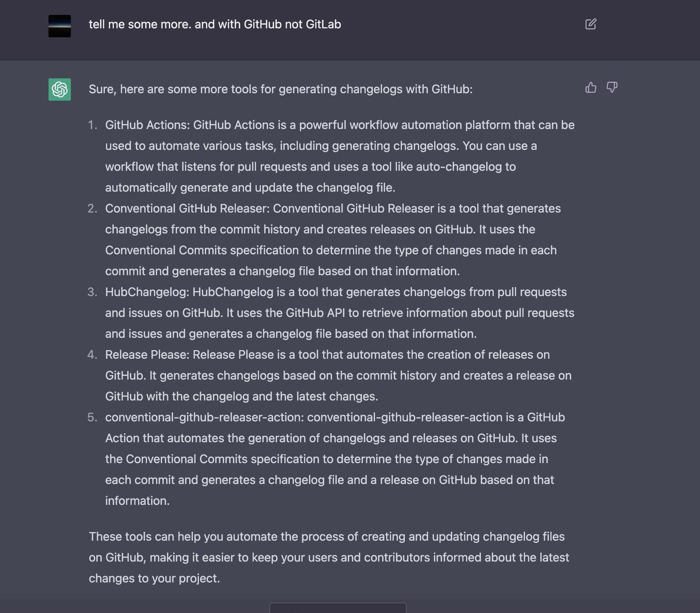Image resolution: width=700 pixels, height=613 pixels.
Task: Give the response a thumbs up
Action: pyautogui.click(x=591, y=88)
